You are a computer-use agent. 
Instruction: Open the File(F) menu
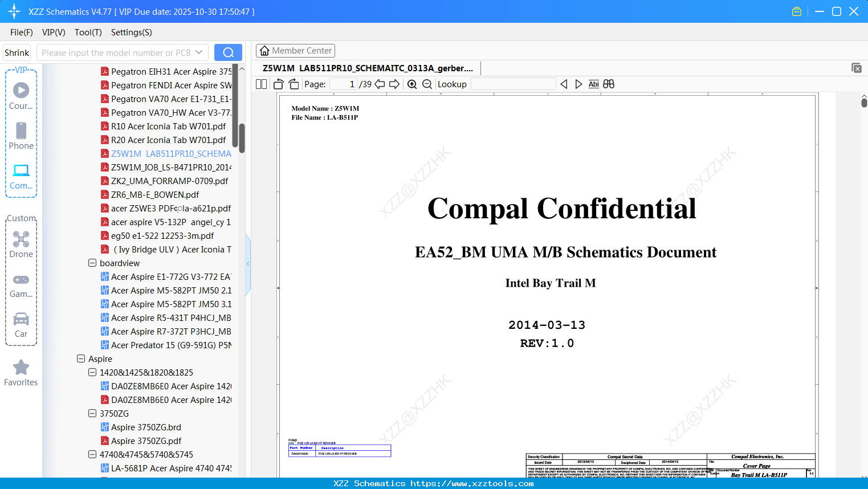(x=22, y=32)
